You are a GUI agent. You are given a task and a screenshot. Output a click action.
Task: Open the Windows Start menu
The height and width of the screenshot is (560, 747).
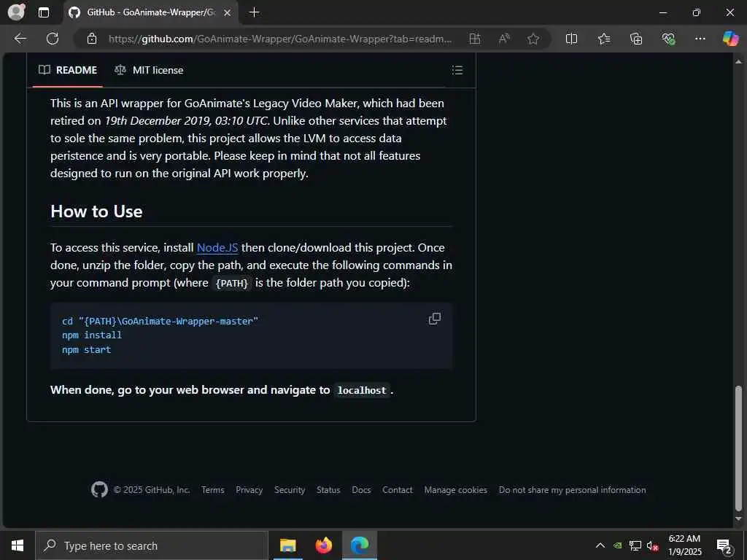(x=18, y=545)
